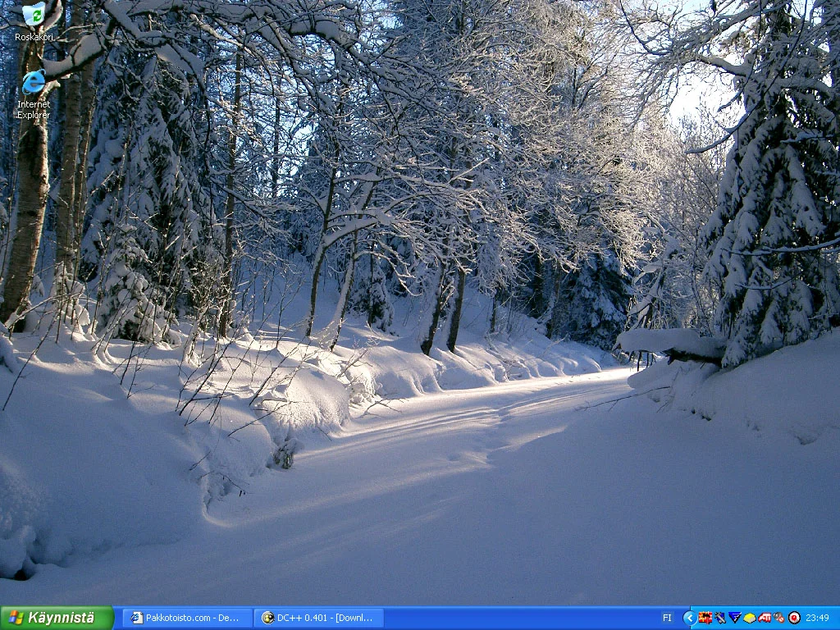This screenshot has height=630, width=840.
Task: Select the Roskakori text label
Action: [34, 37]
